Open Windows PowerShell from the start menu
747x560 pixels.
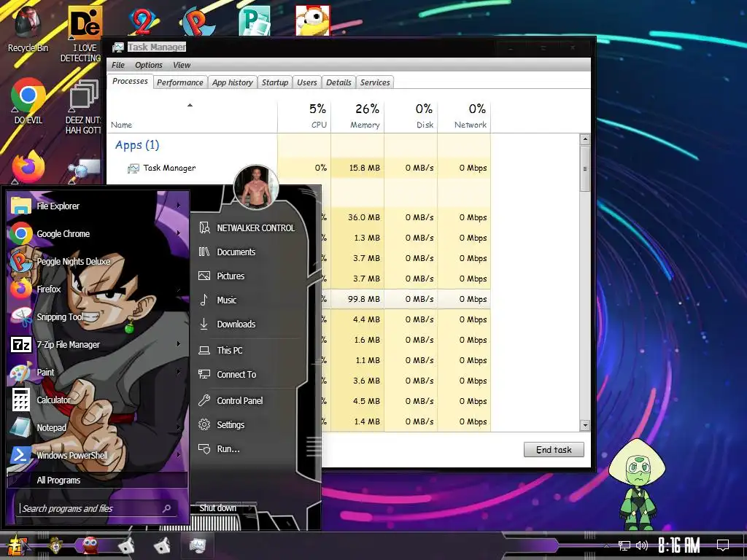pos(98,455)
